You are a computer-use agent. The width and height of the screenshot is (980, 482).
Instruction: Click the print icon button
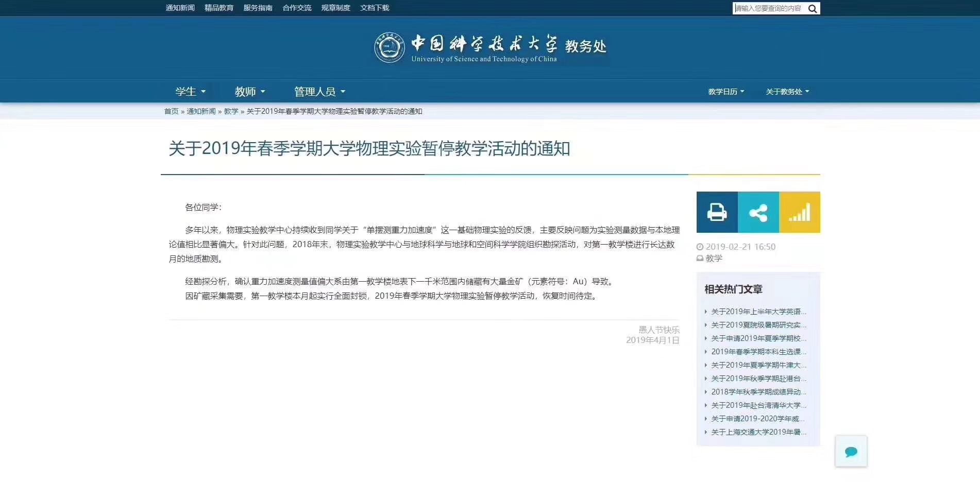click(x=717, y=212)
